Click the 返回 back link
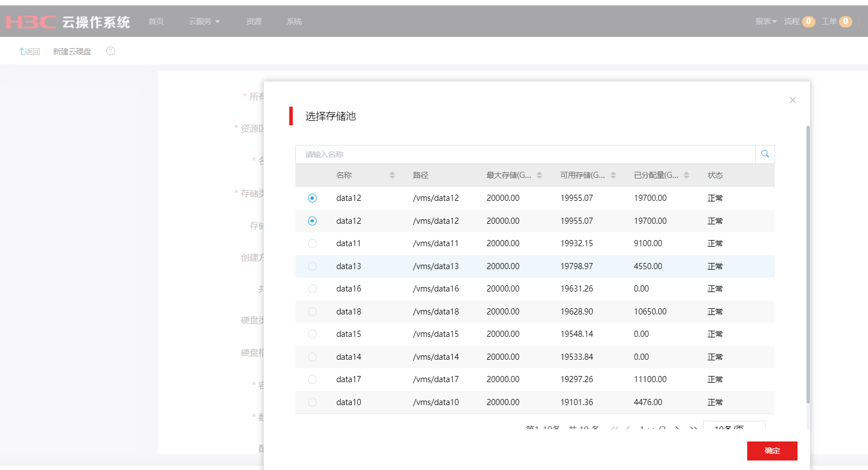 [30, 51]
